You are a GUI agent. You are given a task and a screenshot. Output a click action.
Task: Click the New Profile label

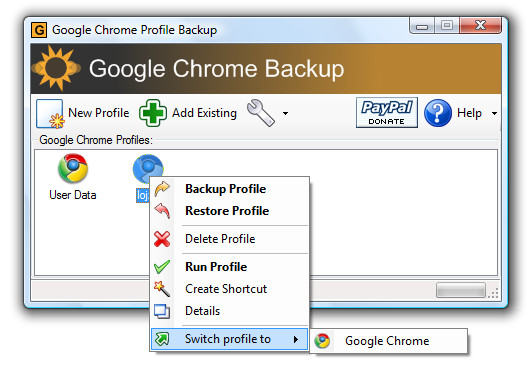[99, 113]
